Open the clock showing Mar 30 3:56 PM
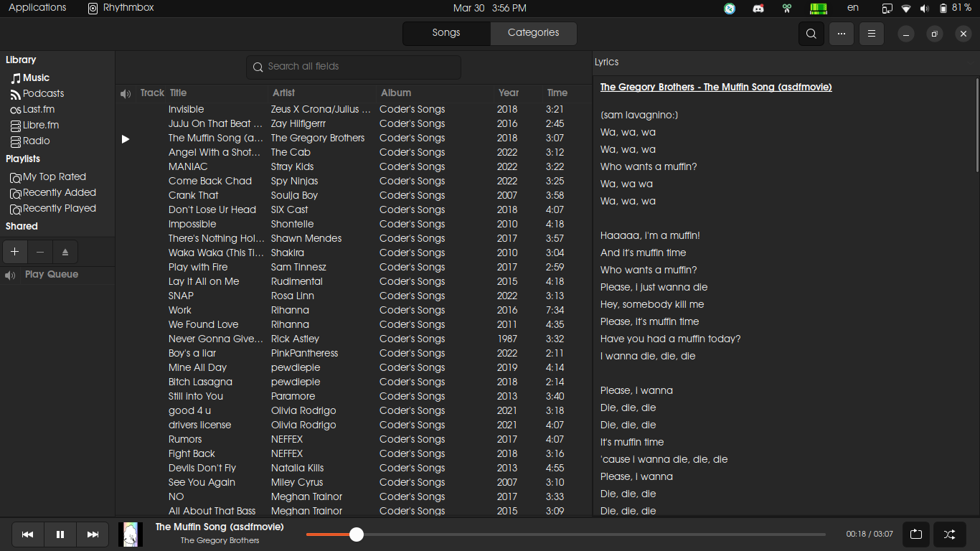Image resolution: width=980 pixels, height=551 pixels. (490, 8)
